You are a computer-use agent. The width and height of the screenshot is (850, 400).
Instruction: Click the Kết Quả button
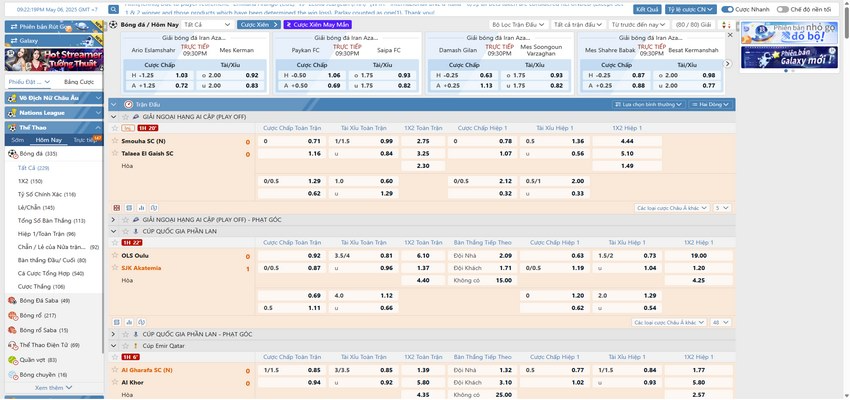[647, 9]
